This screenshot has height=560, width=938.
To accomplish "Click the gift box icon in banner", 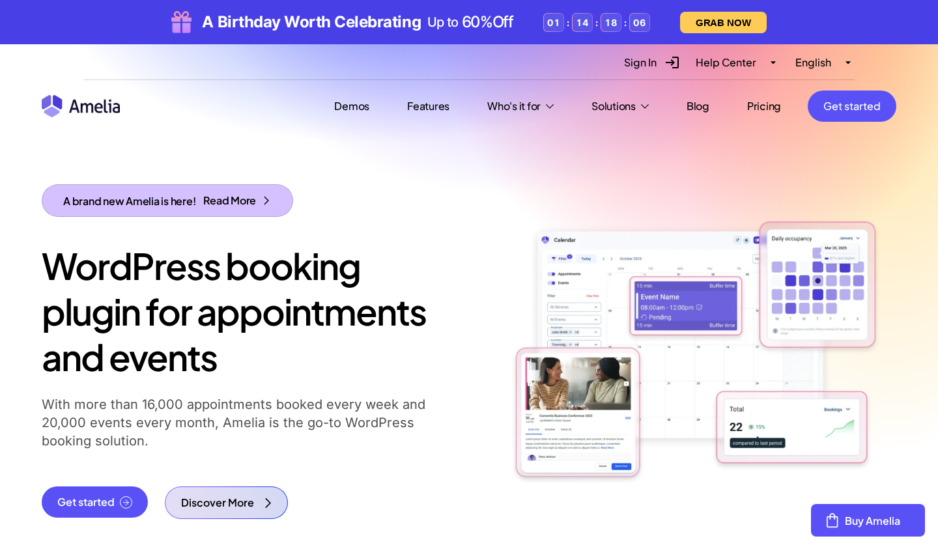I will (181, 22).
